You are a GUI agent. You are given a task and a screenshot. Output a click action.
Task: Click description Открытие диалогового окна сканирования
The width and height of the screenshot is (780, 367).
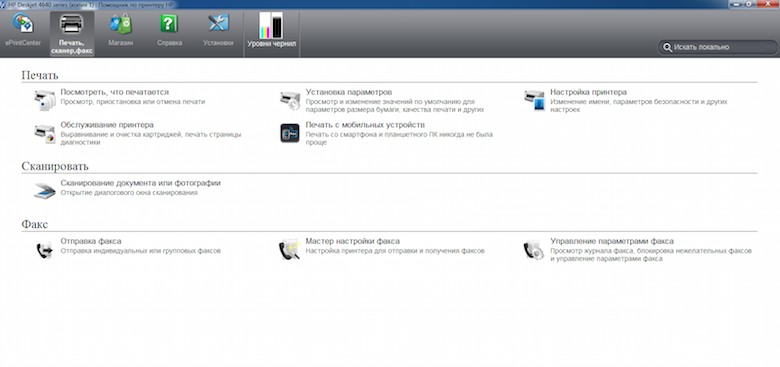point(129,192)
